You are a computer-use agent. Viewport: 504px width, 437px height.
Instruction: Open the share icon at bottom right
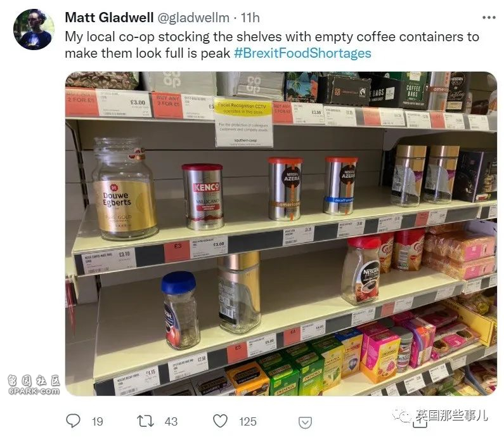pyautogui.click(x=420, y=423)
